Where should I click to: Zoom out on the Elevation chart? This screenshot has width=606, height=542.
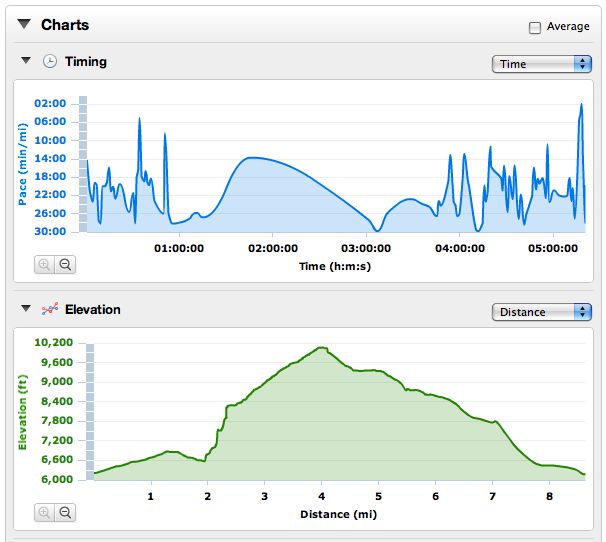click(x=65, y=512)
